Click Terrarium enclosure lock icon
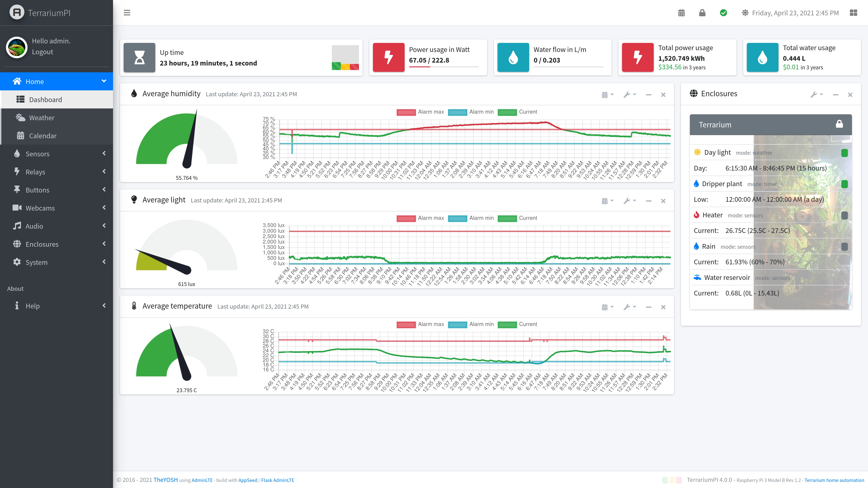868x488 pixels. point(839,124)
